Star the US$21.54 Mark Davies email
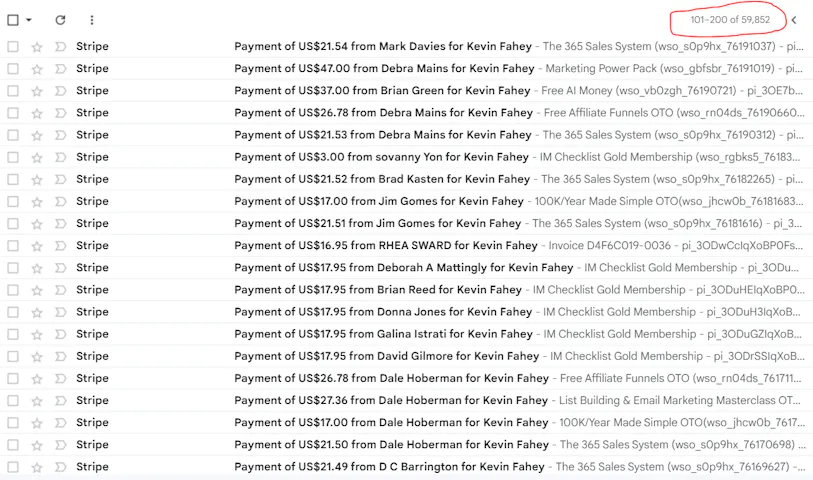Image resolution: width=813 pixels, height=480 pixels. click(37, 47)
